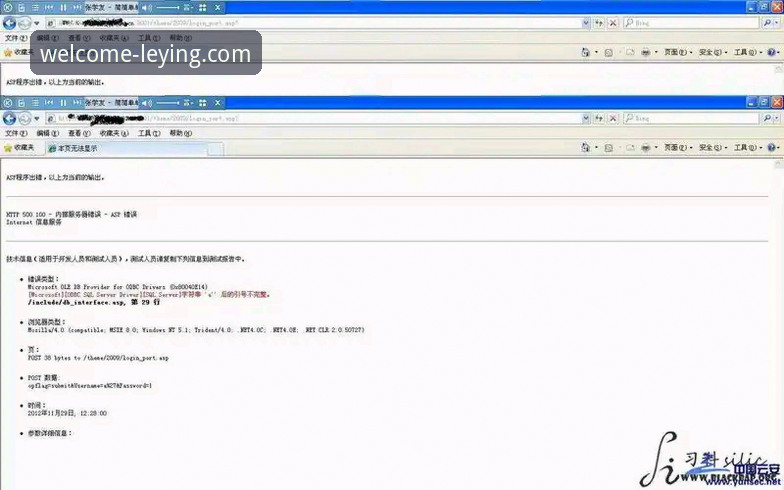Click the blue help icon in lower command bar
The width and height of the screenshot is (784, 490).
point(772,148)
